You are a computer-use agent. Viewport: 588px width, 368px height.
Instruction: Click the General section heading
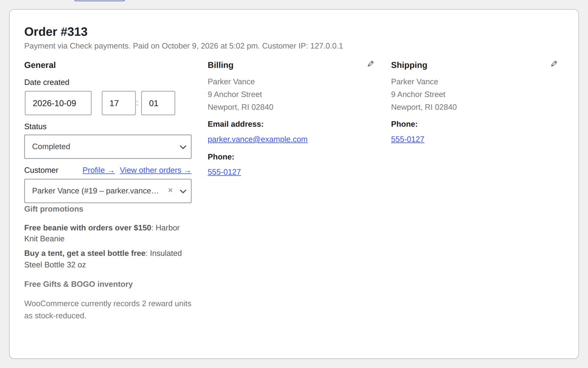(x=40, y=65)
